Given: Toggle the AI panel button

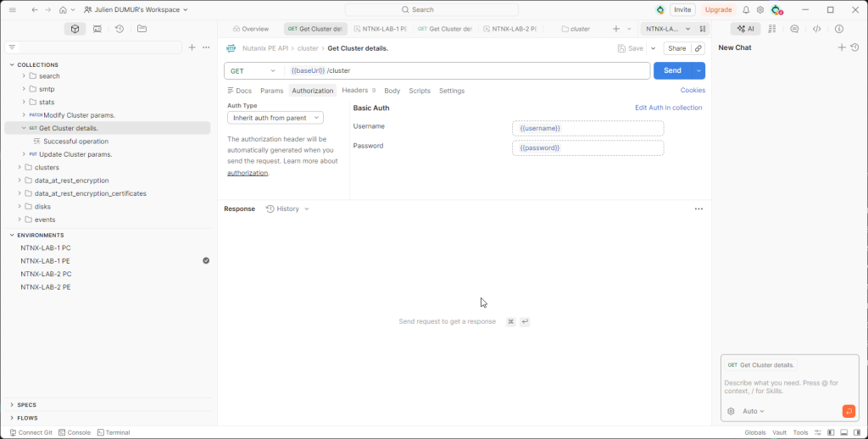Looking at the screenshot, I should pyautogui.click(x=746, y=29).
